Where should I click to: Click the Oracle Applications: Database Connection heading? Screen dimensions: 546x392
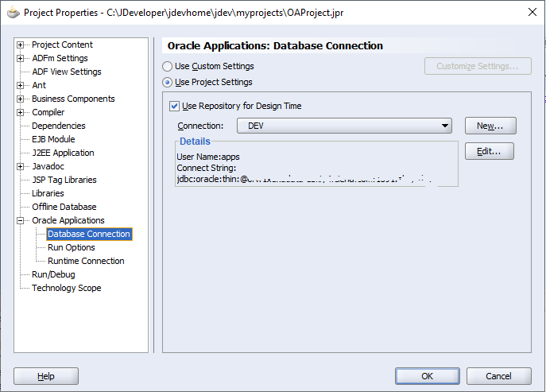(275, 45)
